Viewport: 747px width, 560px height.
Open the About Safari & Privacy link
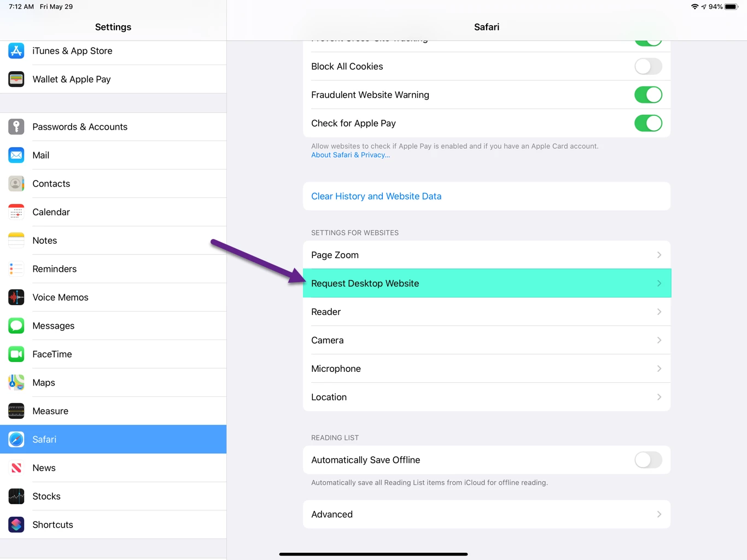[351, 155]
